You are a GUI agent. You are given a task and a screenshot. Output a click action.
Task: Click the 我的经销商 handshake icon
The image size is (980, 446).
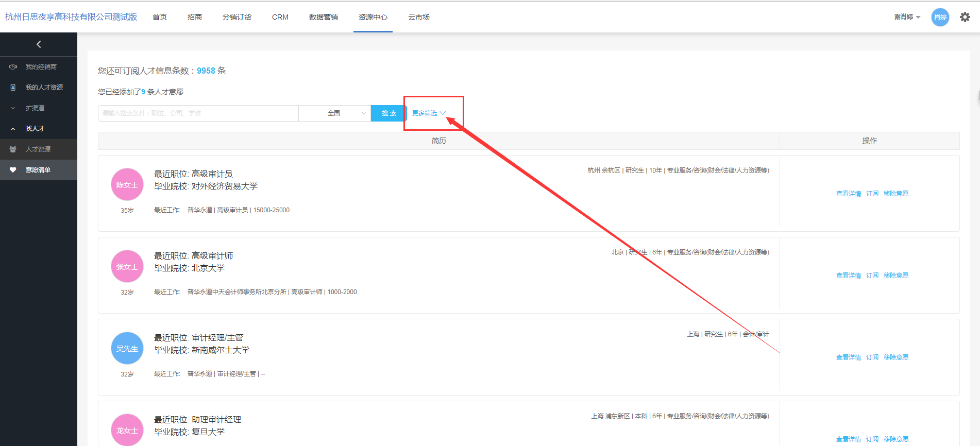point(13,67)
